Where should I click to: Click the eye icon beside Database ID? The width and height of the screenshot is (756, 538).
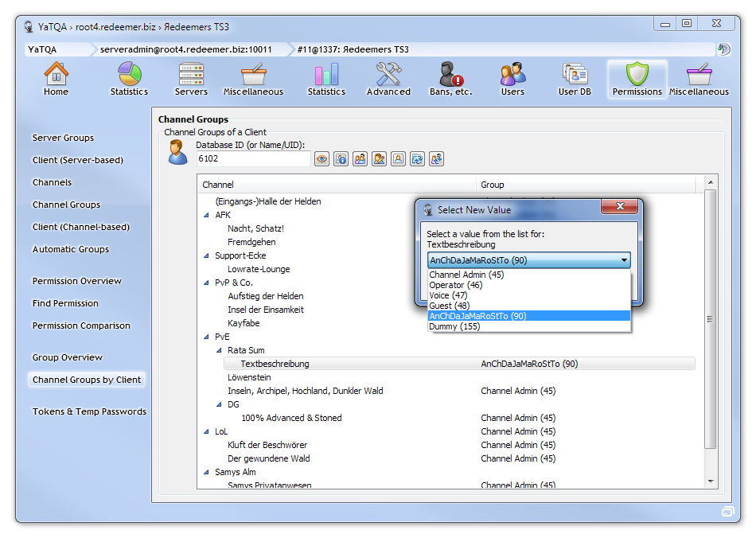click(x=322, y=159)
